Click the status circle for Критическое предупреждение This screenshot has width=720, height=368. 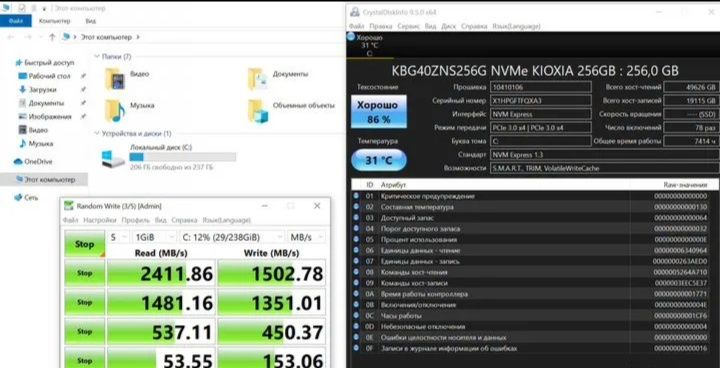tap(356, 196)
